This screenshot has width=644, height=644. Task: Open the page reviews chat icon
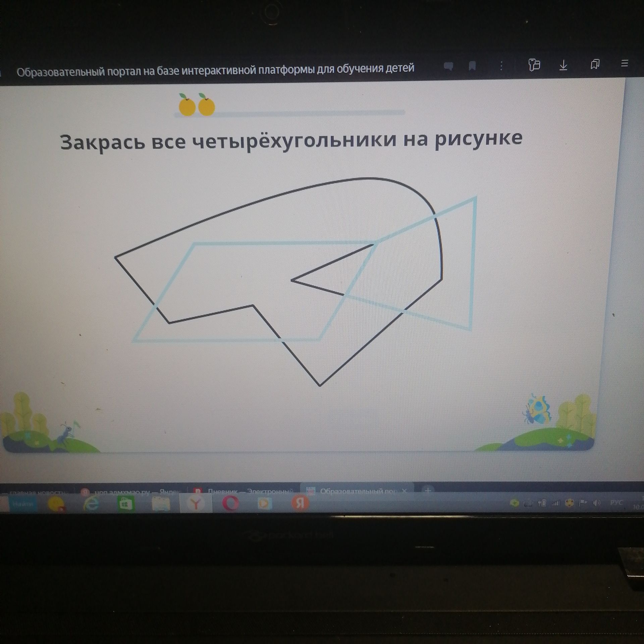(x=448, y=66)
